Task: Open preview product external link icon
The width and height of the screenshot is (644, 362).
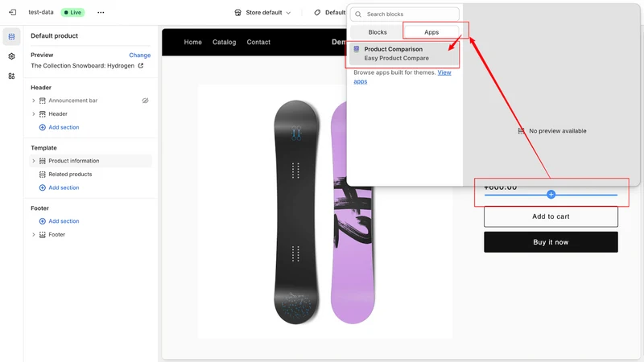Action: (x=141, y=66)
